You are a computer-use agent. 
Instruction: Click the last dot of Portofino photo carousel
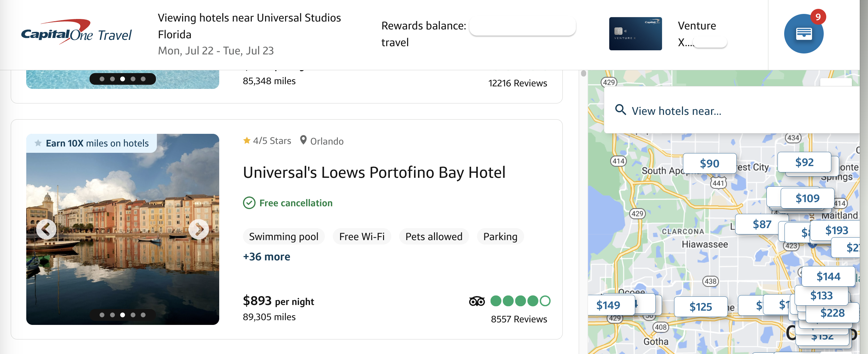tap(143, 314)
